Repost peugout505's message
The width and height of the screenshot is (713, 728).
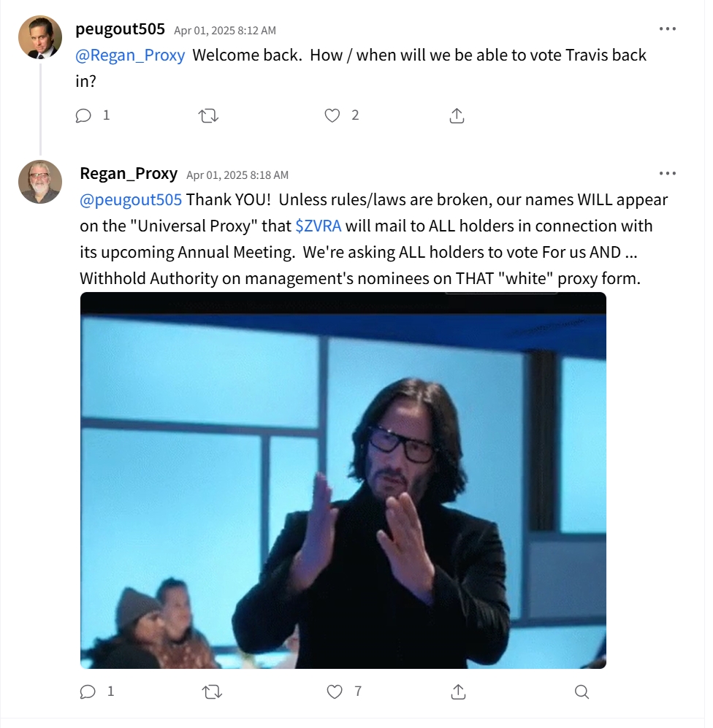[x=208, y=115]
